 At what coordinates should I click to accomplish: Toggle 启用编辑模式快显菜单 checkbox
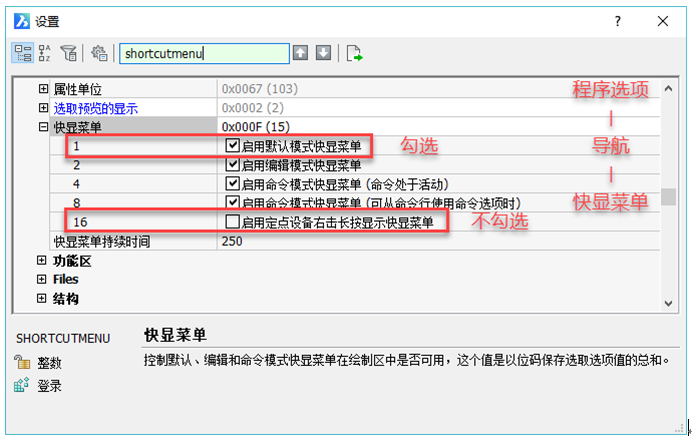(x=233, y=165)
